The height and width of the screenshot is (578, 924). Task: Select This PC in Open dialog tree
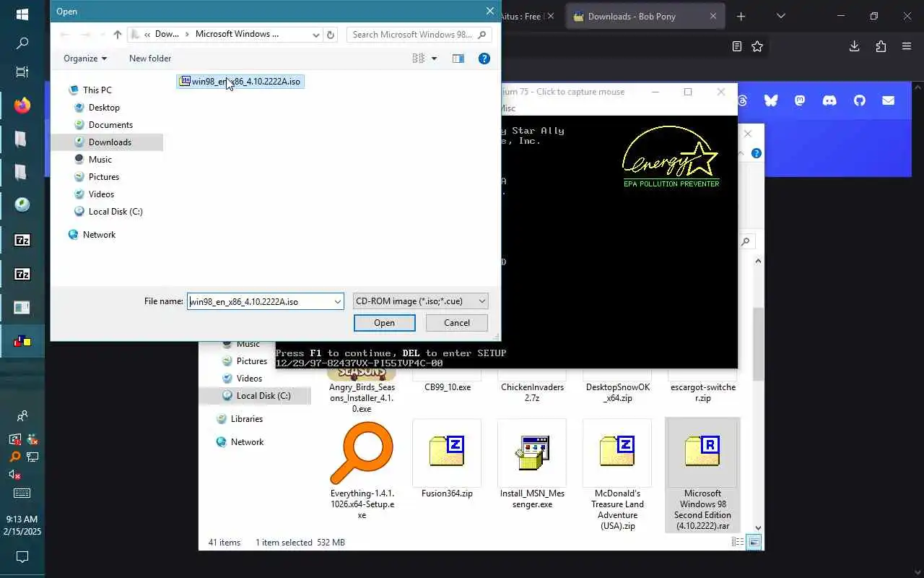[97, 90]
